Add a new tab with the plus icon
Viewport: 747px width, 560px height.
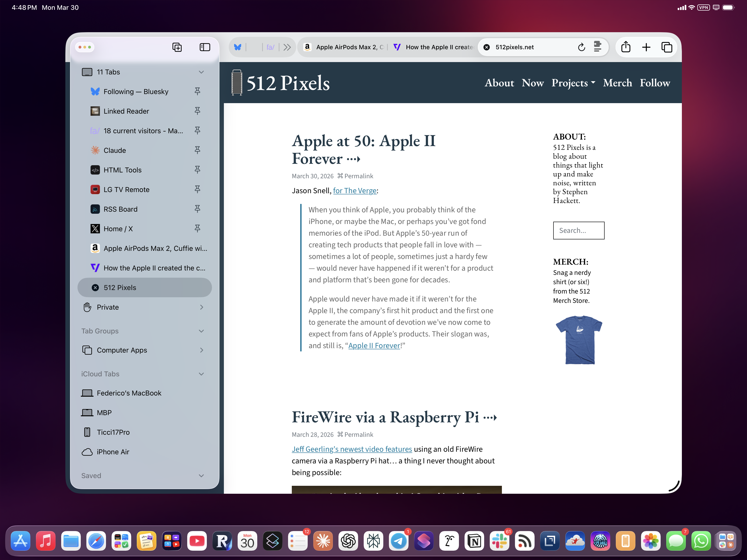pyautogui.click(x=646, y=47)
